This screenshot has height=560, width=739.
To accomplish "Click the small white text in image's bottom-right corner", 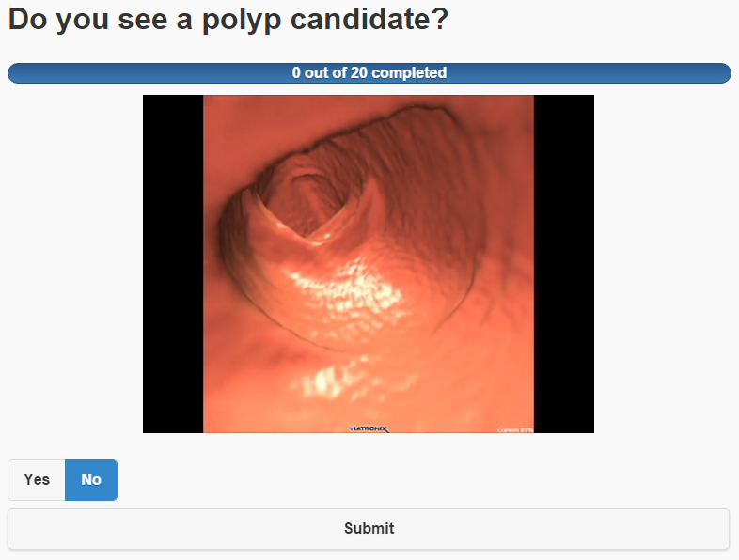I will pos(515,429).
